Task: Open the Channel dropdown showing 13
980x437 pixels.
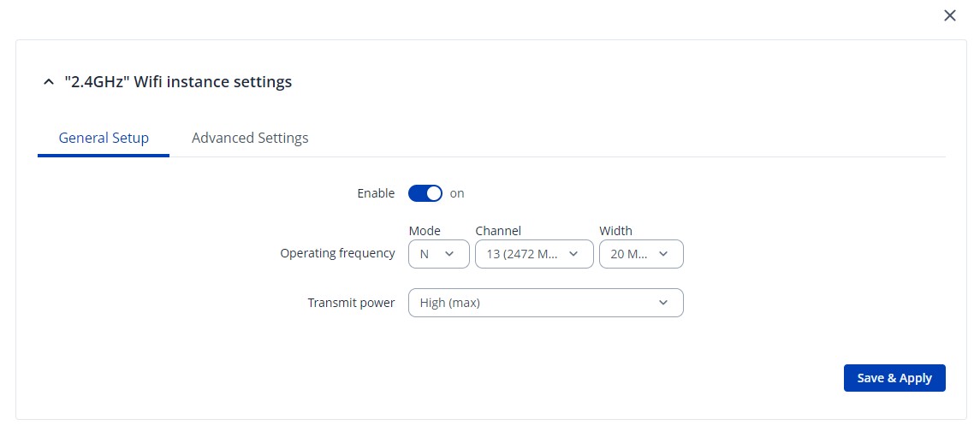Action: (533, 254)
